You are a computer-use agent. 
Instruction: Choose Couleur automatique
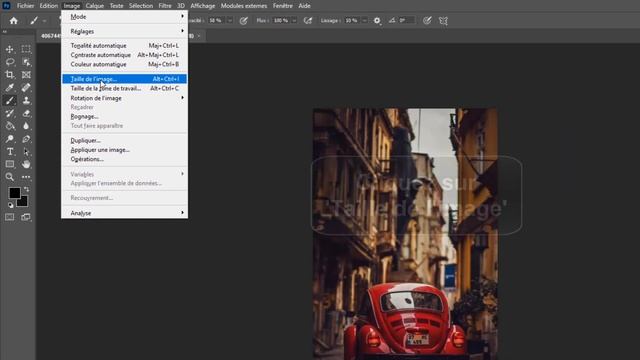click(x=124, y=64)
